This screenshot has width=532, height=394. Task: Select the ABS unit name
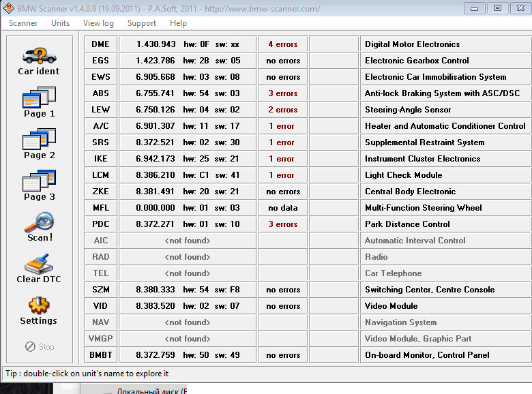click(101, 93)
